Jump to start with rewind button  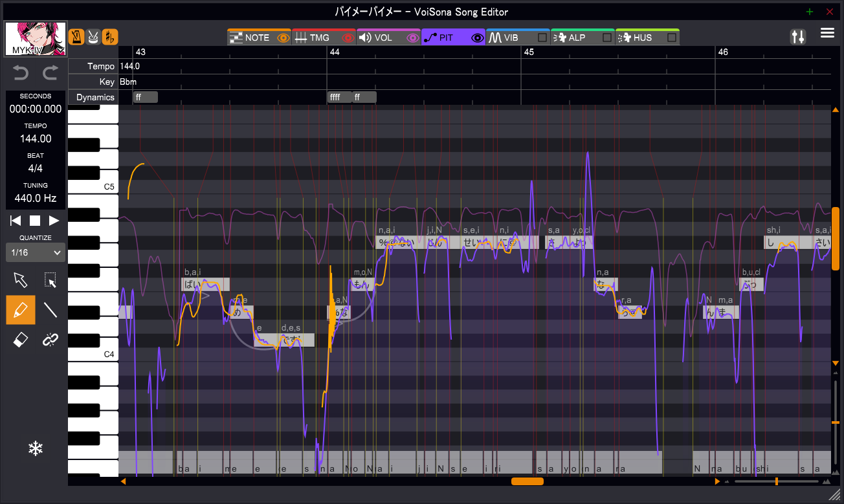16,221
